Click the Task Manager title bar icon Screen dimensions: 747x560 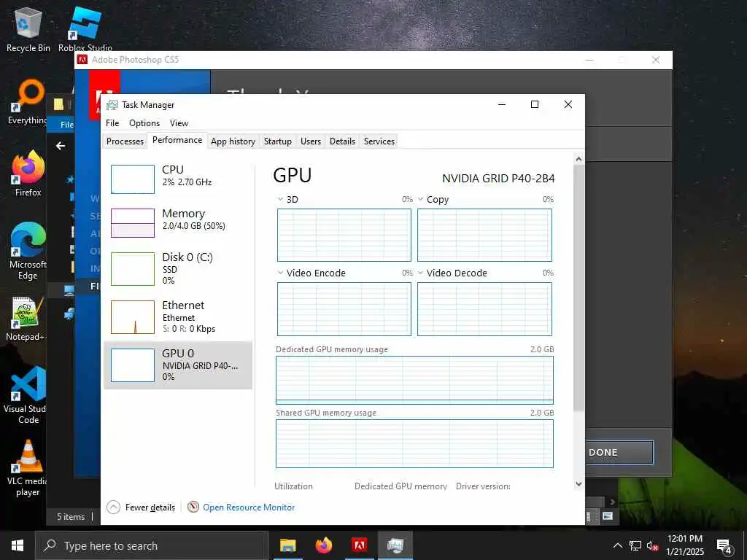(x=112, y=105)
